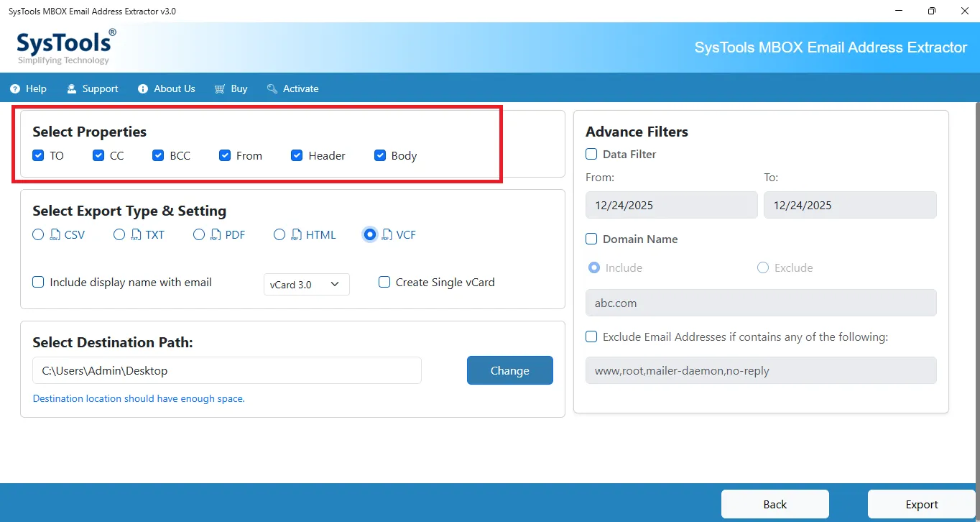Select the HTML export radio button
This screenshot has width=980, height=522.
click(x=279, y=234)
